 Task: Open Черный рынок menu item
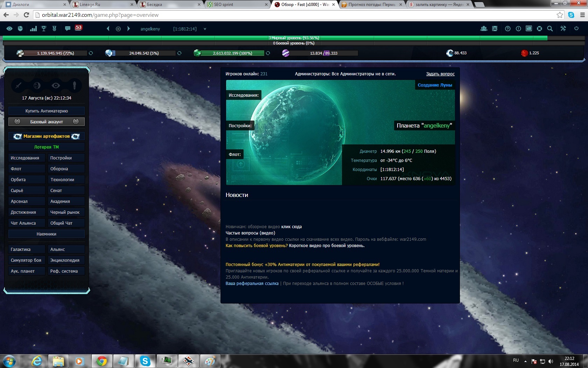[66, 212]
